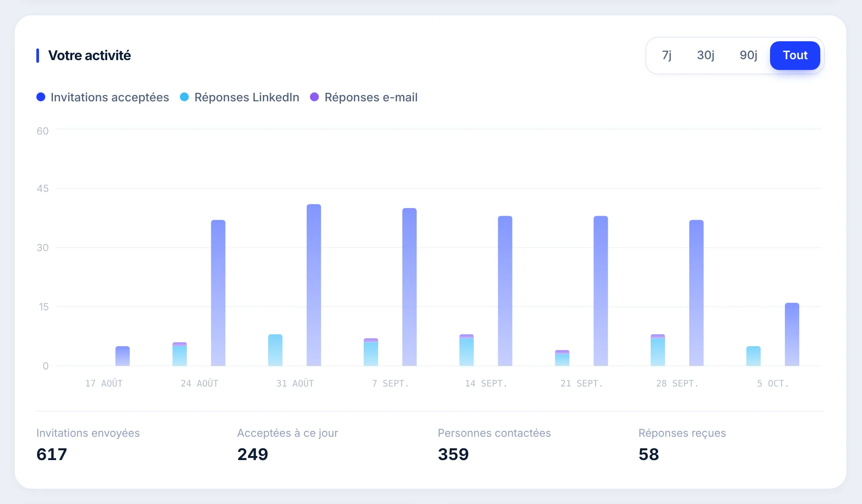862x504 pixels.
Task: Click the short responses bar for 21 sept.
Action: coord(562,358)
